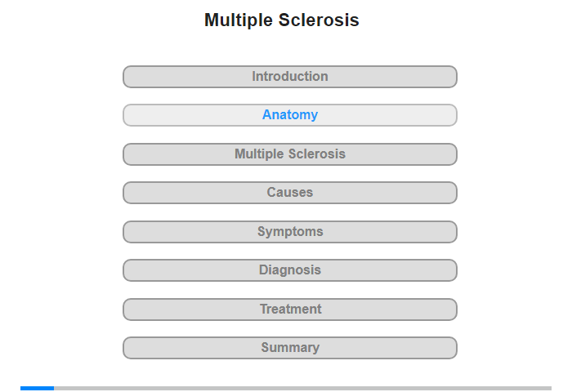Pick Causes in the topic list
572x392 pixels.
289,193
